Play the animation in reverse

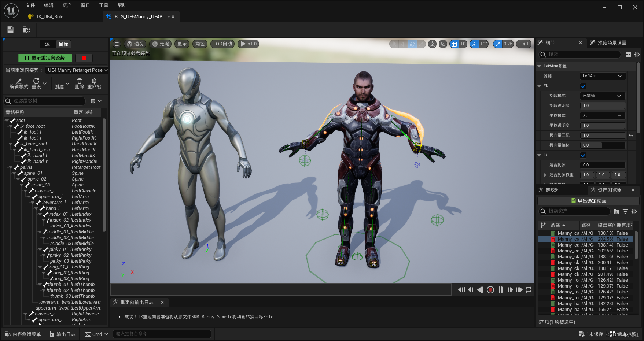pos(480,290)
